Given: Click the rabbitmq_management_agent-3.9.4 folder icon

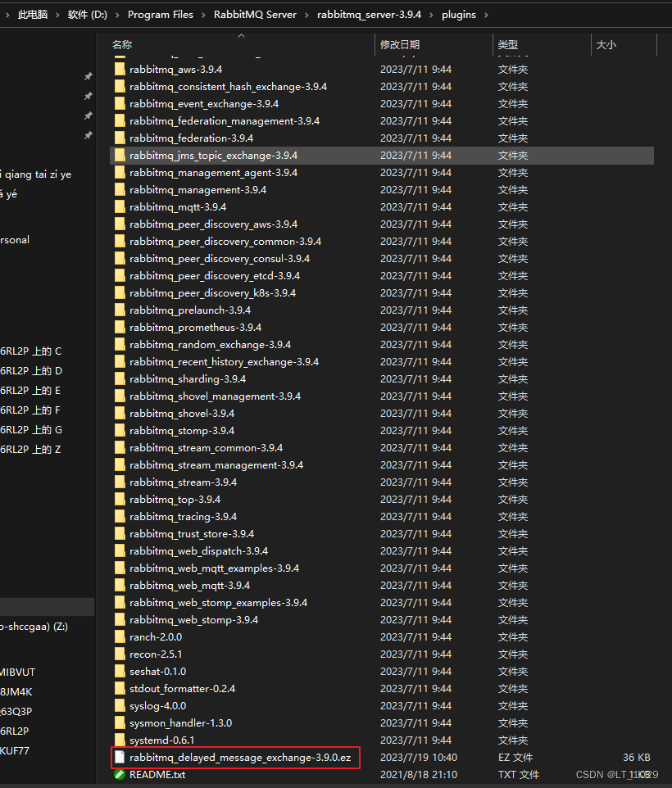Looking at the screenshot, I should [120, 172].
